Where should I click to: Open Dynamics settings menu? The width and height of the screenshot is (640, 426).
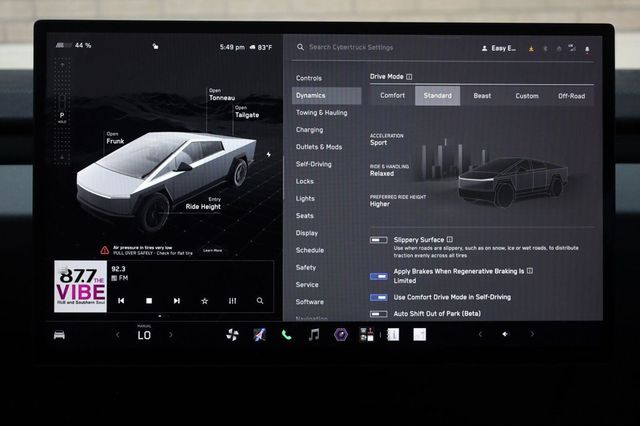click(x=327, y=95)
